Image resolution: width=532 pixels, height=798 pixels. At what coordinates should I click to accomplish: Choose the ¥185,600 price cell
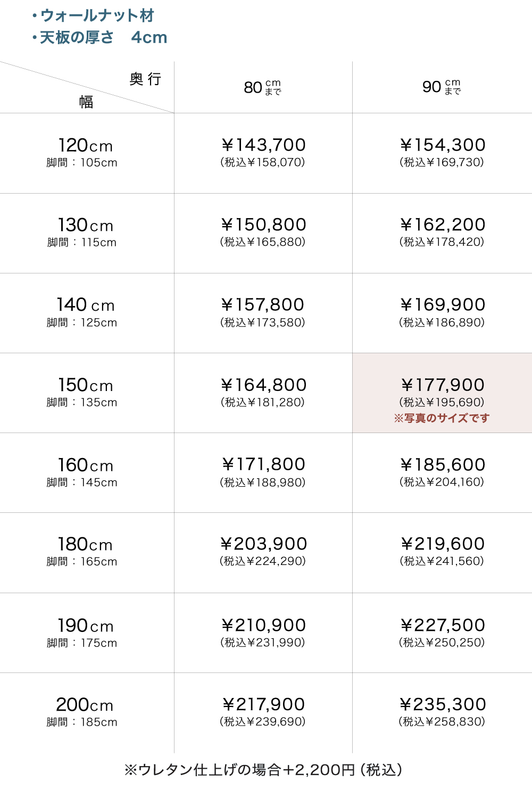[x=442, y=472]
